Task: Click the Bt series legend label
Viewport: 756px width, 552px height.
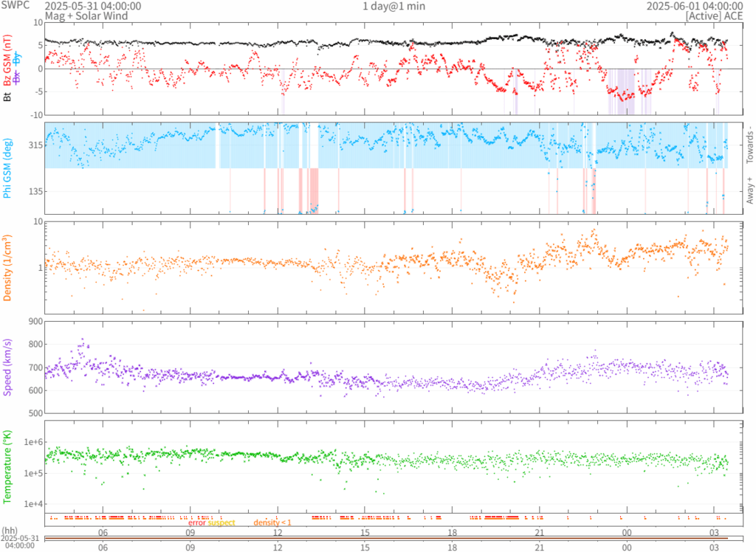Action: pos(7,95)
